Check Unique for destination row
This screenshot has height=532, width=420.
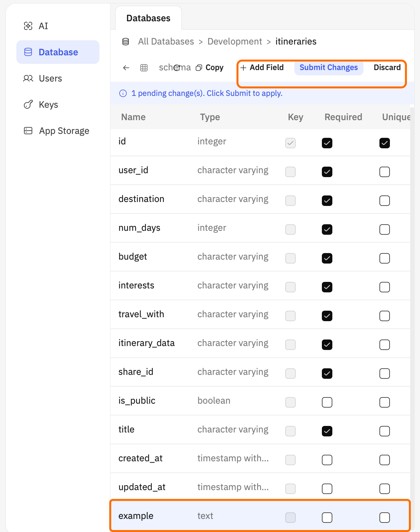[385, 201]
